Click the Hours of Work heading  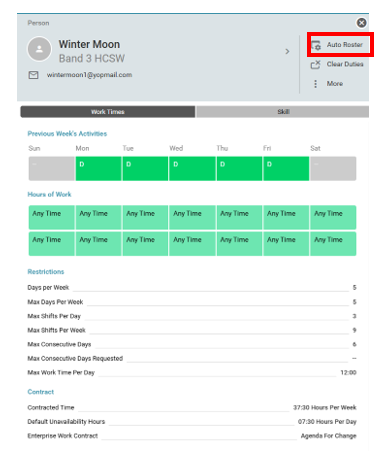[49, 194]
